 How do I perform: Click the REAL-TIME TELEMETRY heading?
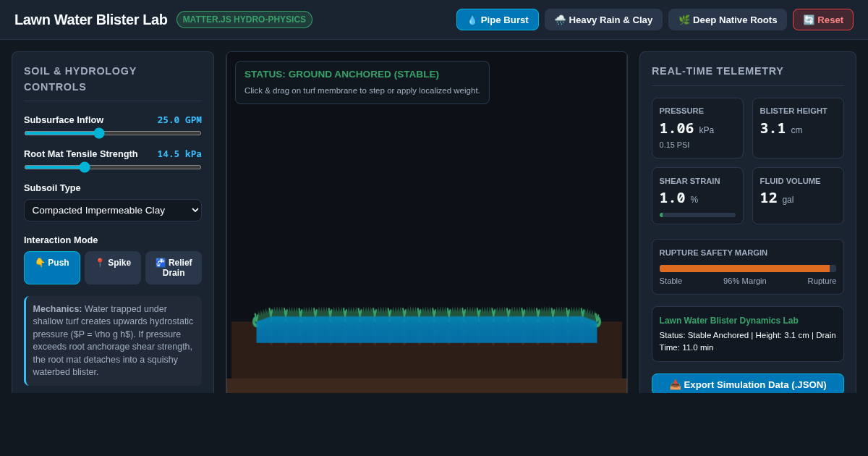(x=718, y=71)
